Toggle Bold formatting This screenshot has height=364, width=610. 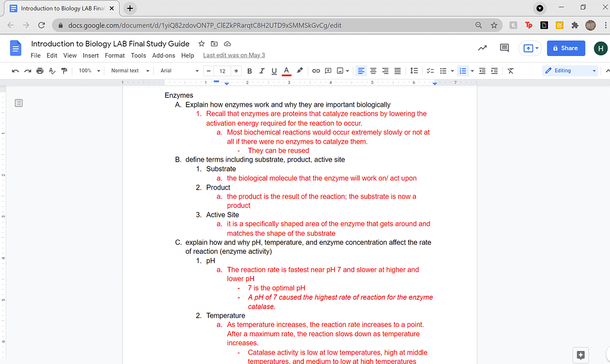[250, 71]
